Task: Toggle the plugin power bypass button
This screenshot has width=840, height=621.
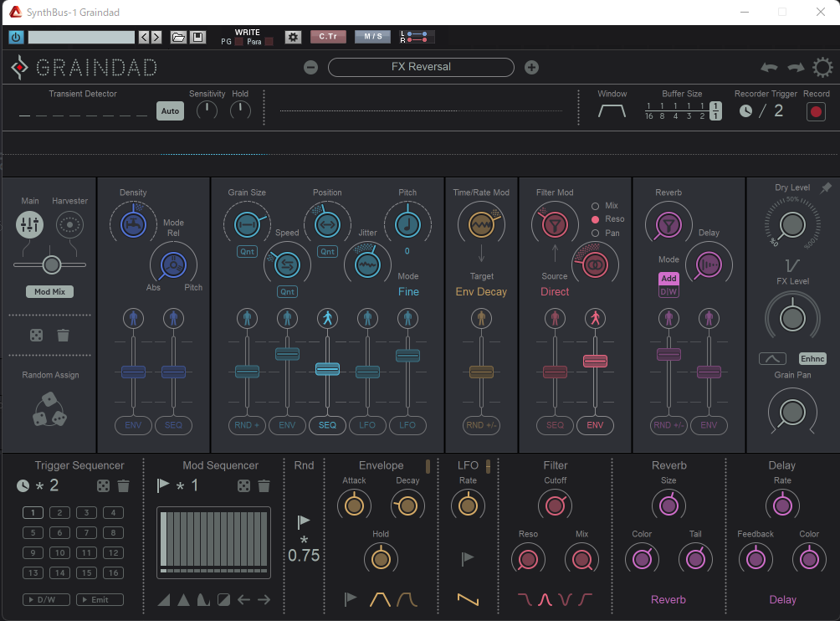Action: (x=16, y=37)
